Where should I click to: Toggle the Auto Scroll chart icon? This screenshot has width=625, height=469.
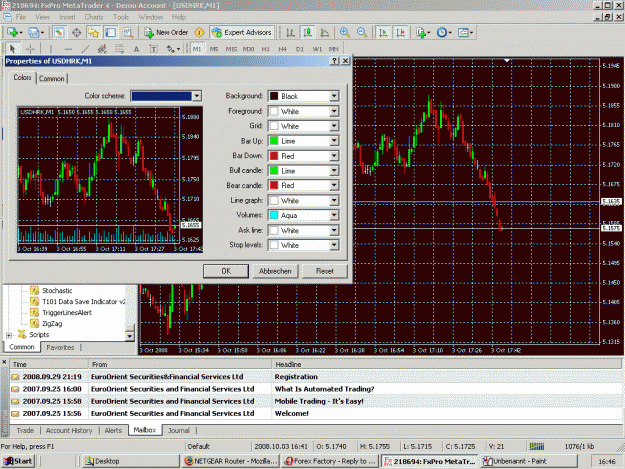[383, 33]
